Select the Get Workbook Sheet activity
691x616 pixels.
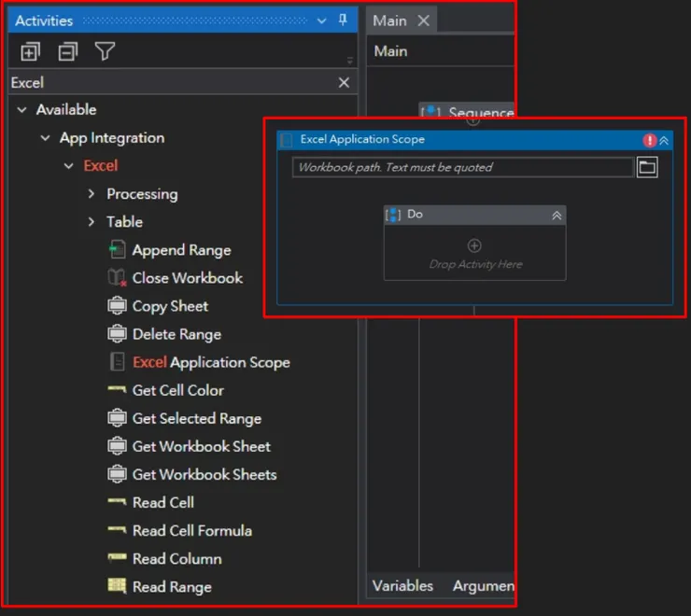pos(202,446)
